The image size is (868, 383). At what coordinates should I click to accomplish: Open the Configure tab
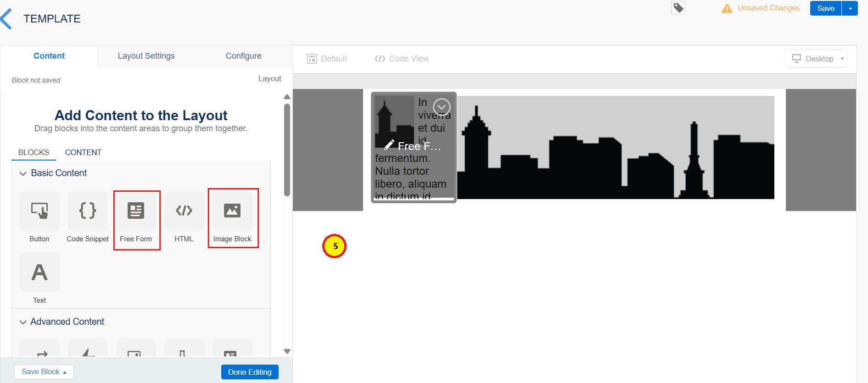[243, 56]
